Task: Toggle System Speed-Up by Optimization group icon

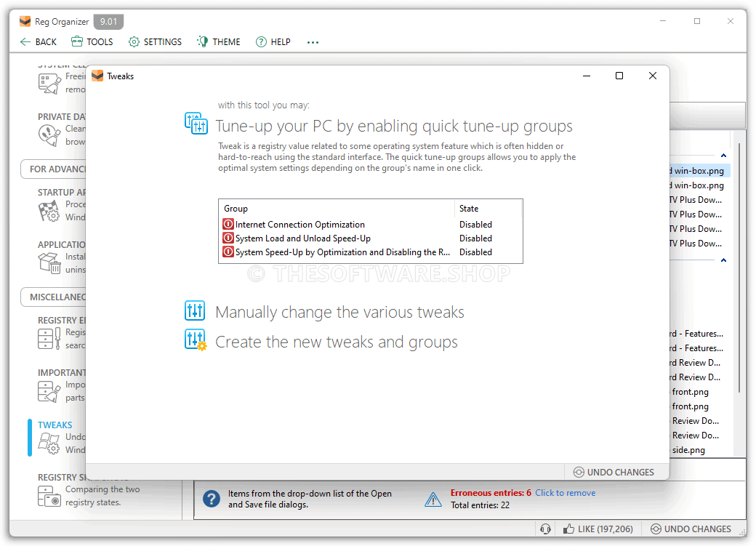Action: [x=228, y=252]
